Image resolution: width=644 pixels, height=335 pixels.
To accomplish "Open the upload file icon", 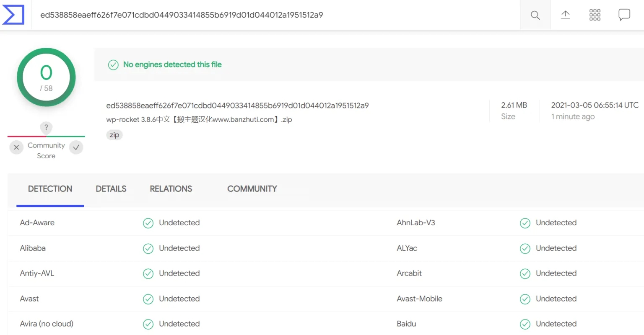I will [565, 15].
